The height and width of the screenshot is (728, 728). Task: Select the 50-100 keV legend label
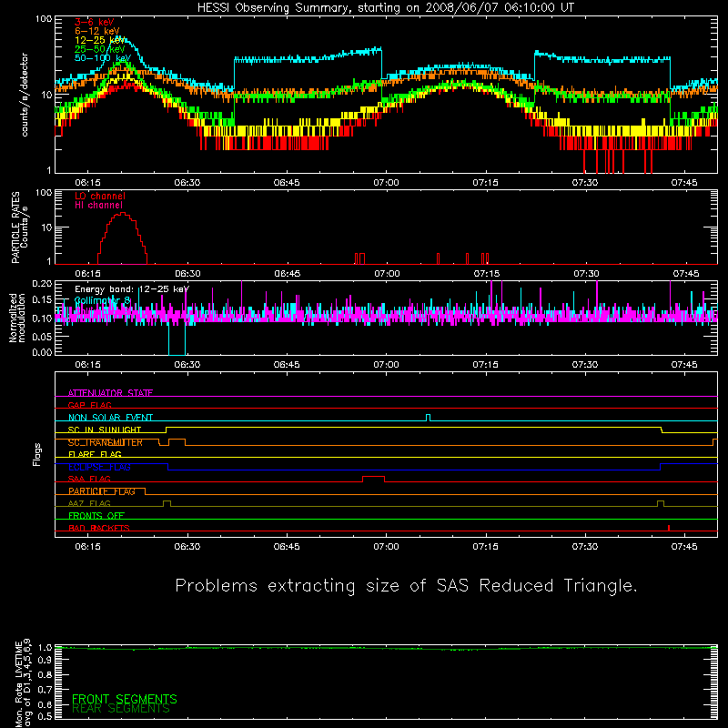coord(103,58)
